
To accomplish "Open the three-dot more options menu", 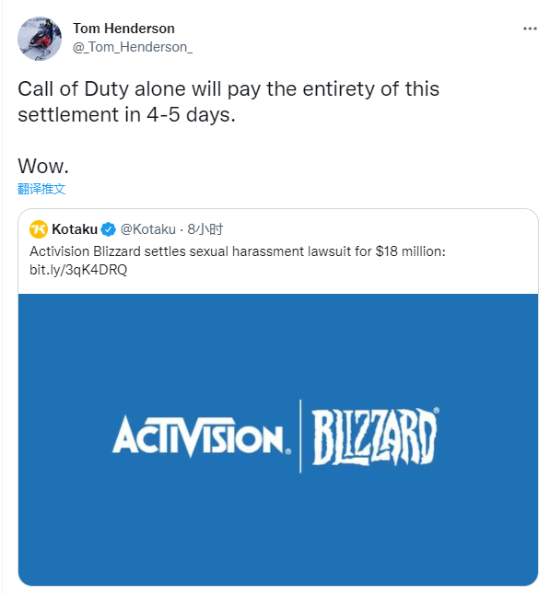I will (x=530, y=28).
